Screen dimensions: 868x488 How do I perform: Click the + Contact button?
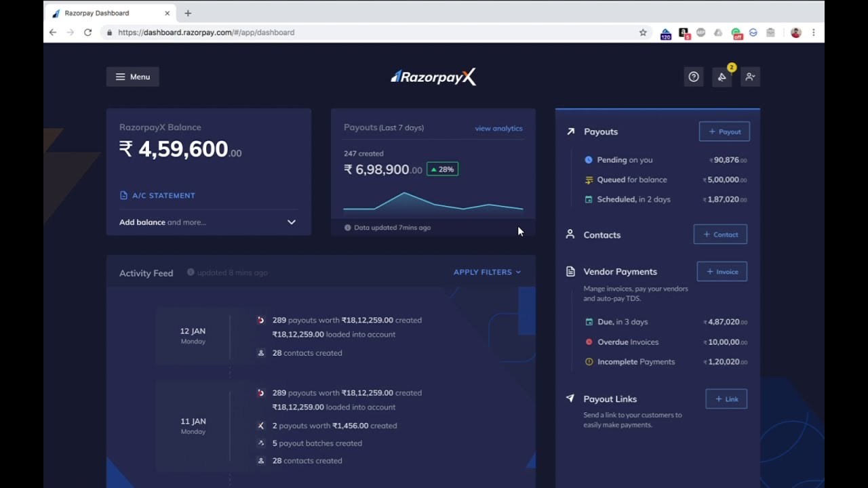[720, 235]
